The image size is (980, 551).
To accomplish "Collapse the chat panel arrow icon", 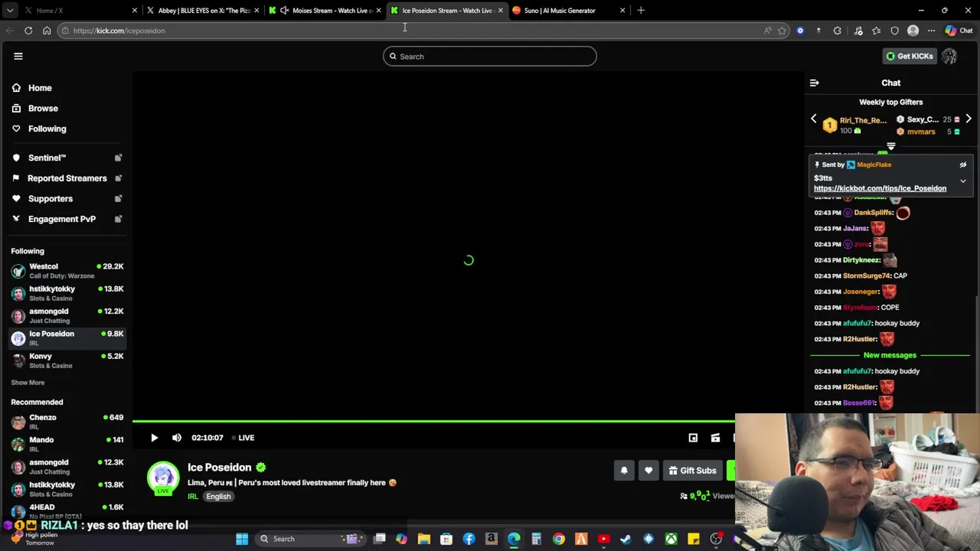I will [815, 83].
